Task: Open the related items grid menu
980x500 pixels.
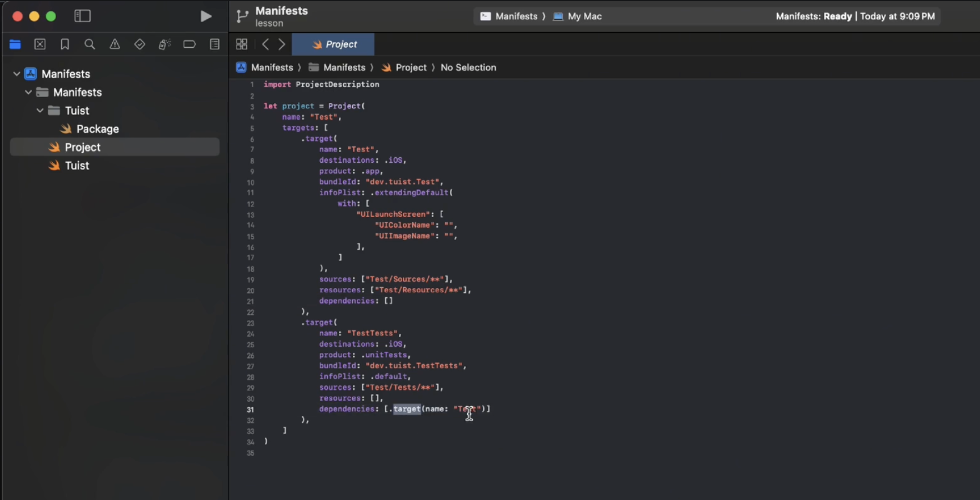Action: coord(242,44)
